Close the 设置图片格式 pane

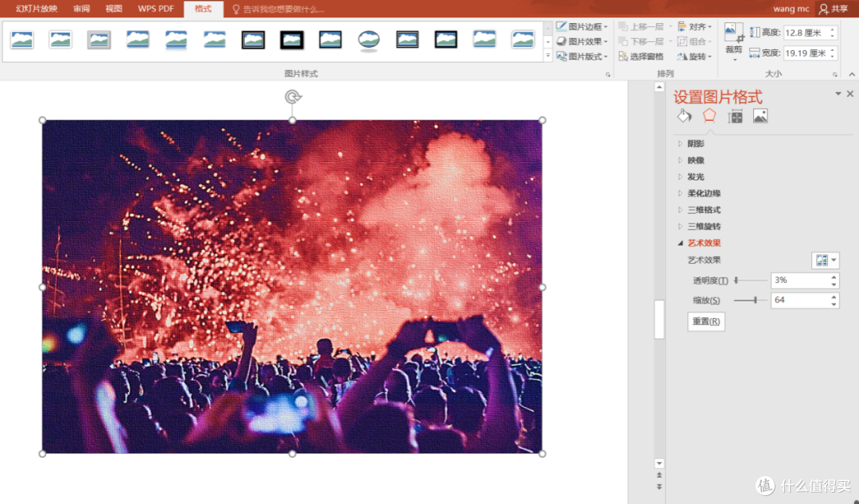[850, 94]
